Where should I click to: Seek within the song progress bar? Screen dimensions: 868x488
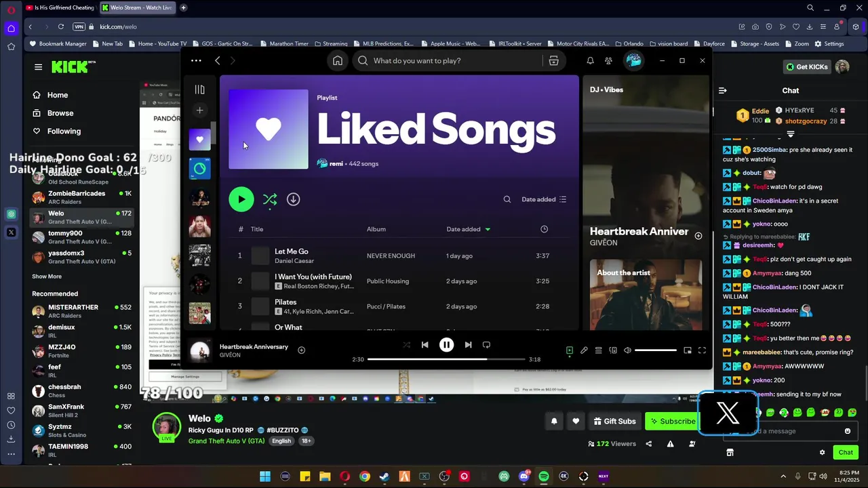[446, 359]
